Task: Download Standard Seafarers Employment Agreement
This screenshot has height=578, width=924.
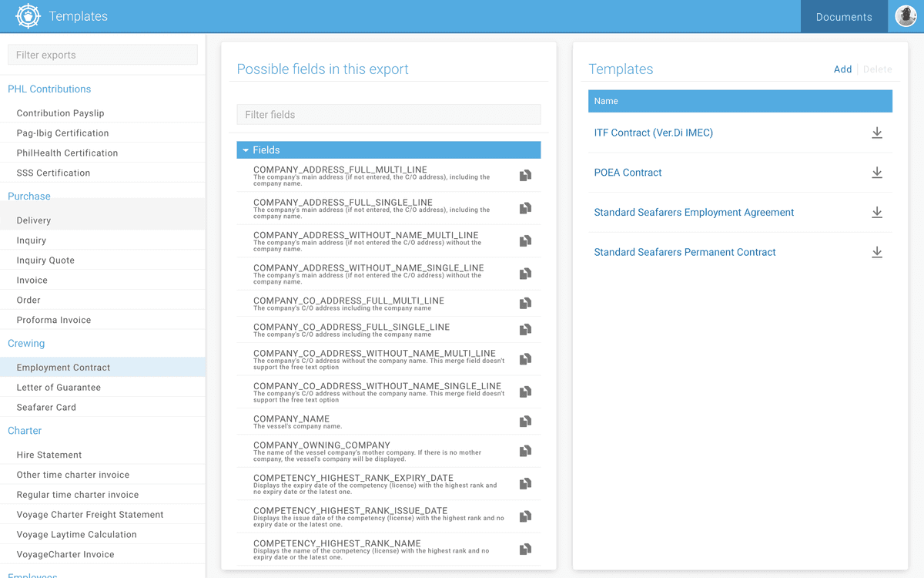Action: [x=876, y=213]
